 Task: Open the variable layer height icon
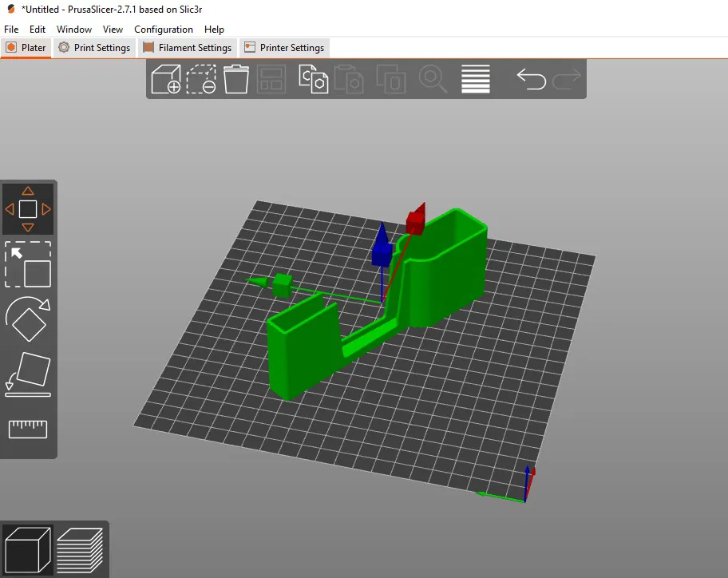click(476, 79)
